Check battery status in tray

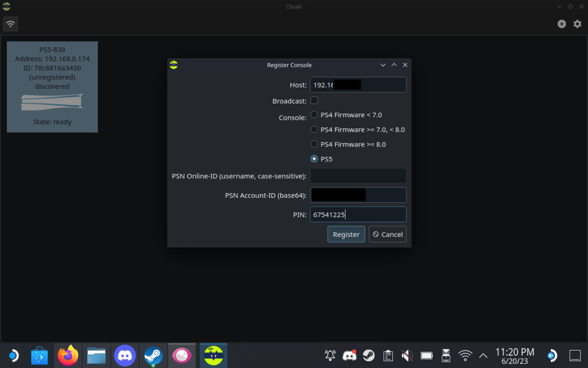tap(427, 355)
